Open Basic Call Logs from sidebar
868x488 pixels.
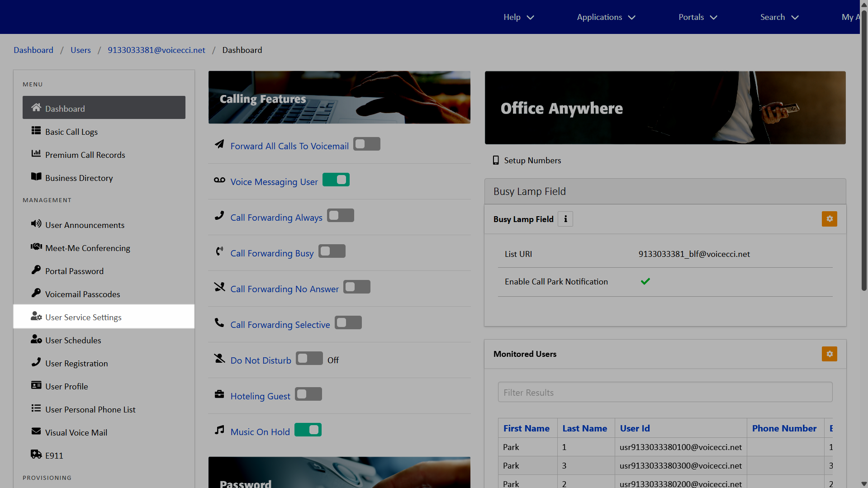pos(71,132)
